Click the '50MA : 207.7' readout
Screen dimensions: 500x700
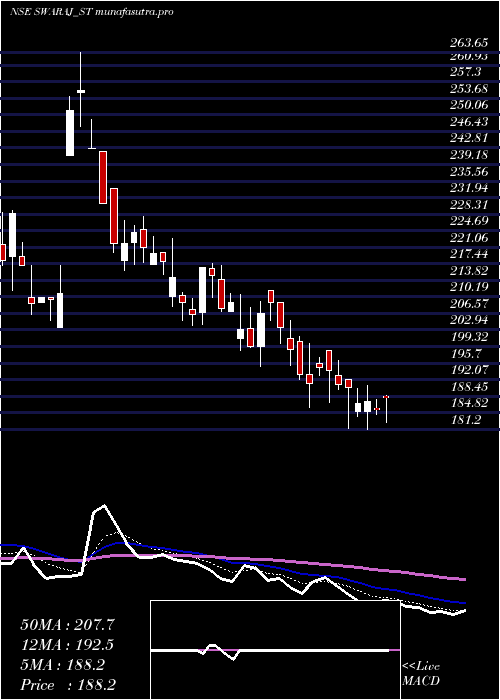[67, 625]
